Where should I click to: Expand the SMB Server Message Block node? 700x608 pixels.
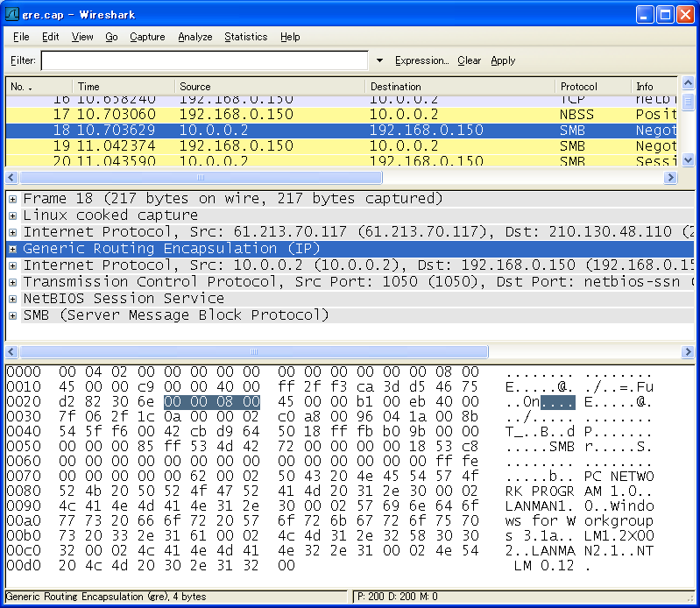click(x=13, y=316)
